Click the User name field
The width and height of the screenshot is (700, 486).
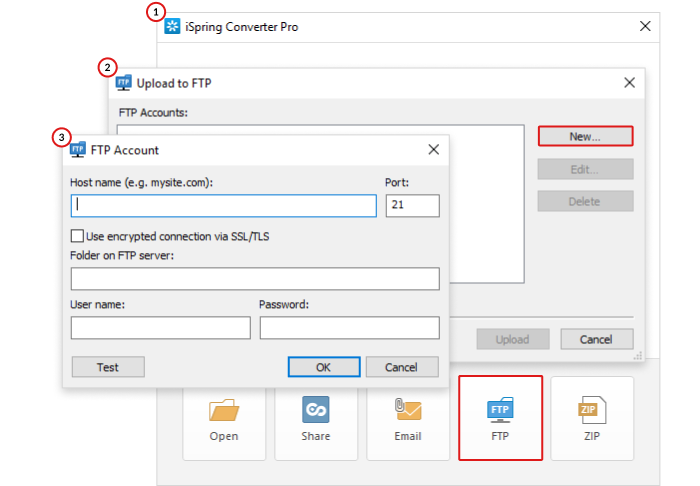(160, 328)
